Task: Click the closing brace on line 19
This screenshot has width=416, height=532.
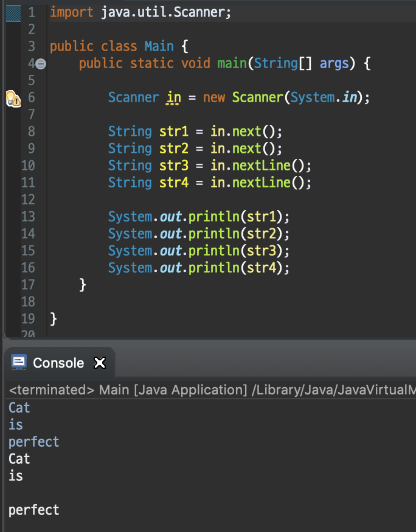Action: point(54,319)
